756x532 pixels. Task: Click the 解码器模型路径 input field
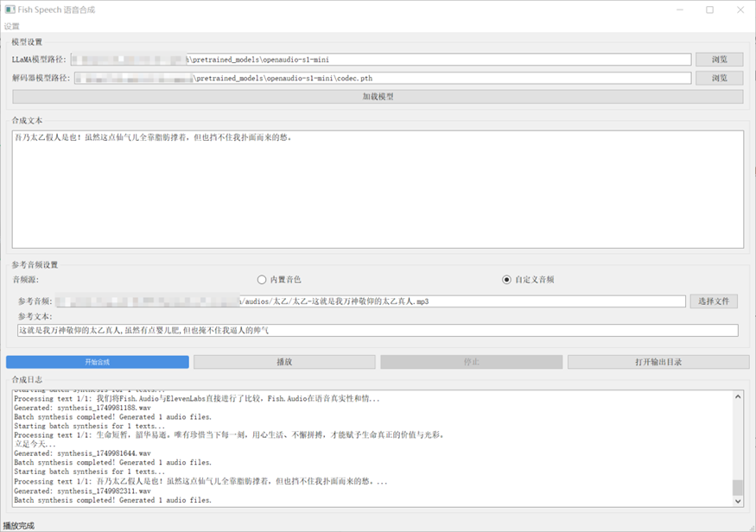click(x=383, y=78)
